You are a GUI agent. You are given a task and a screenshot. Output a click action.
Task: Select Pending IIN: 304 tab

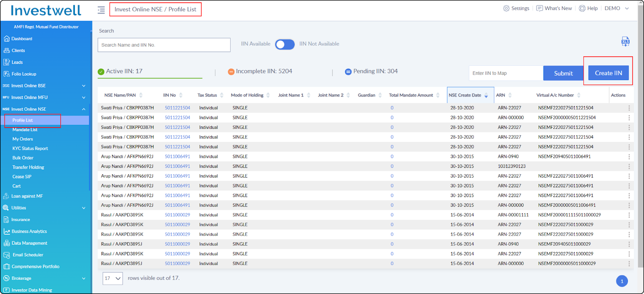click(x=371, y=71)
